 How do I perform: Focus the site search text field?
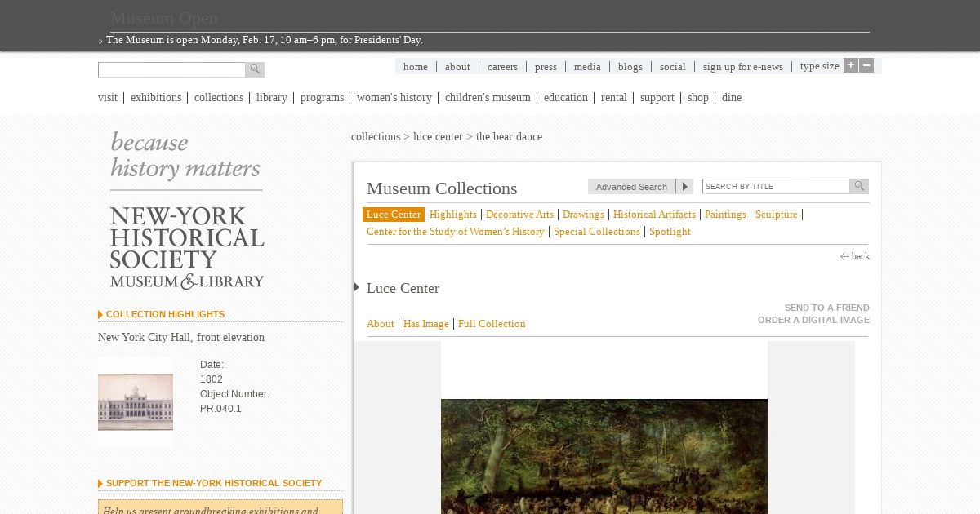[x=171, y=70]
